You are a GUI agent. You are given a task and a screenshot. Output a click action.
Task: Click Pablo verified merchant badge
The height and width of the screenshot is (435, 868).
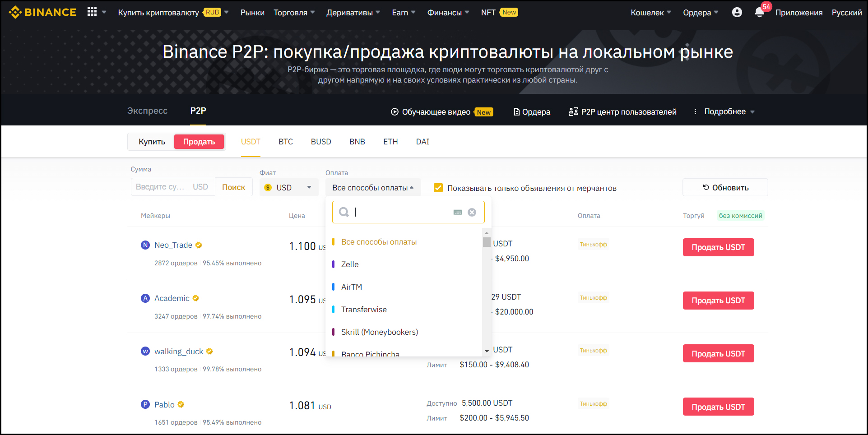(181, 405)
